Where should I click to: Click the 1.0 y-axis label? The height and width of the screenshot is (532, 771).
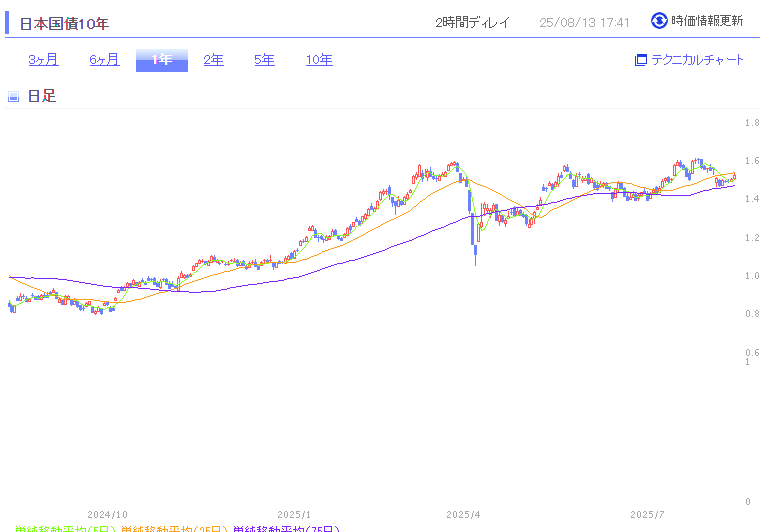[752, 276]
